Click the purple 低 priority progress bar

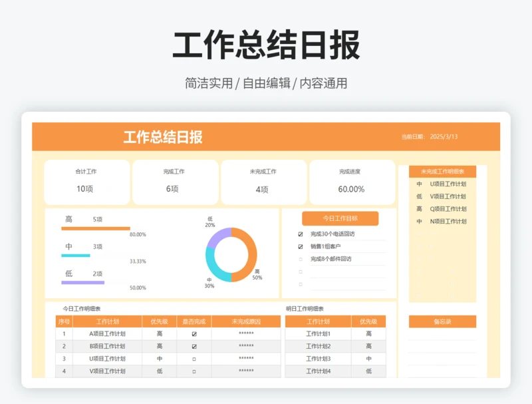coord(82,283)
